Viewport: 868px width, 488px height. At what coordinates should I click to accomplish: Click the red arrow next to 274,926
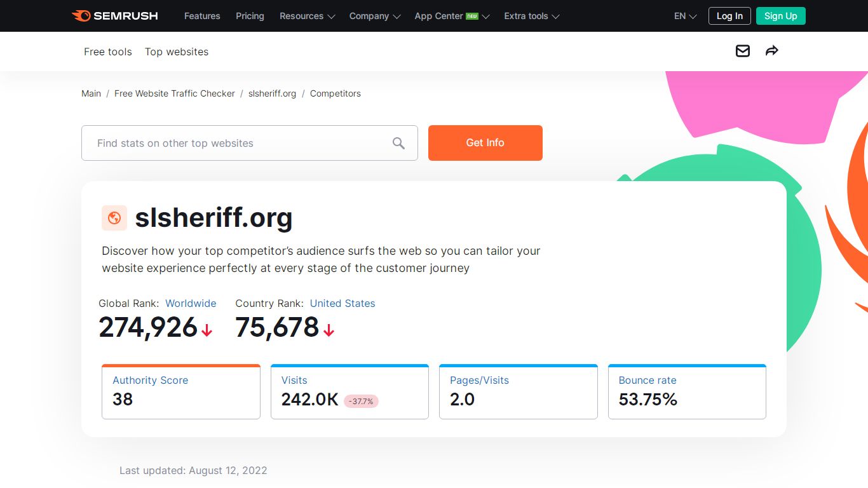pyautogui.click(x=207, y=330)
